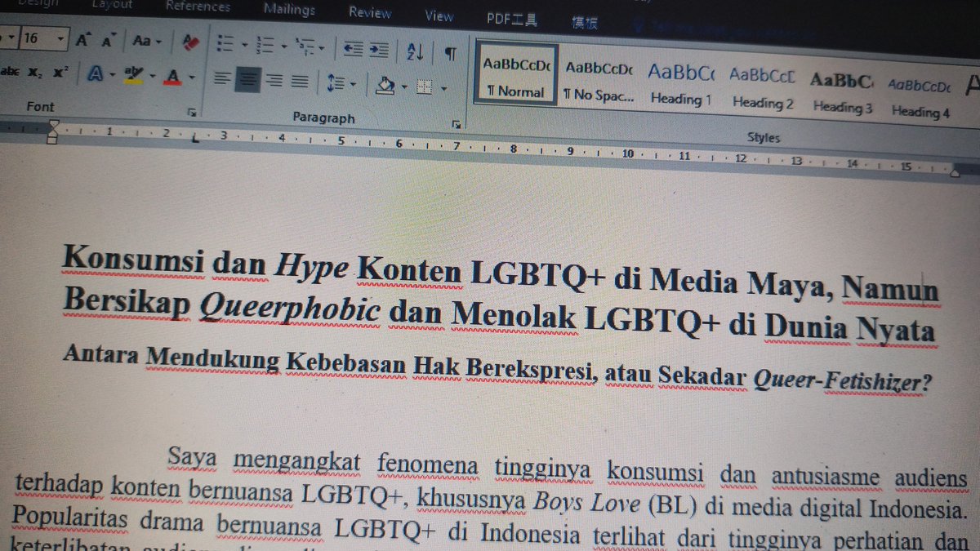980x551 pixels.
Task: Expand shading color dropdown arrow
Action: point(404,86)
